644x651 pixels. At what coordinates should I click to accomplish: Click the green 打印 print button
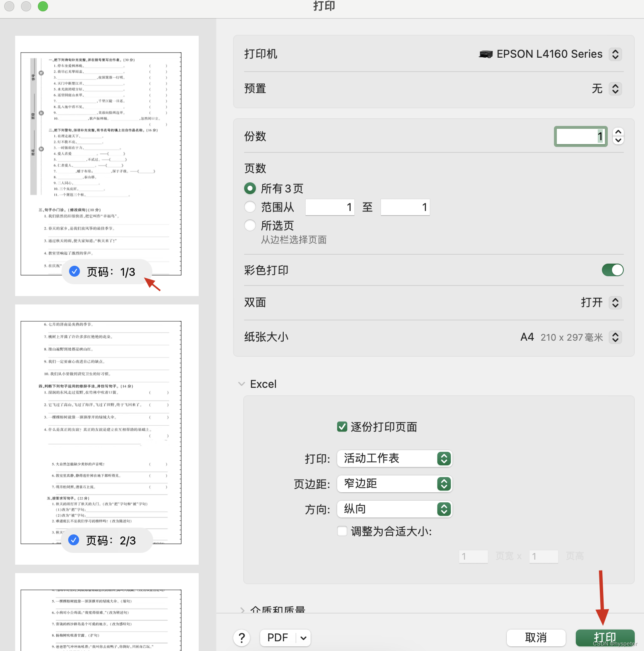pos(605,638)
